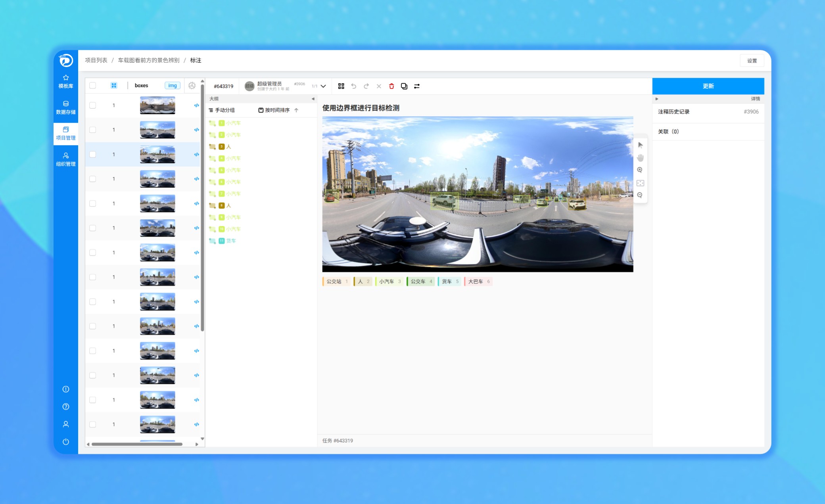825x504 pixels.
Task: Open the 1/1 annotation dropdown chevron
Action: click(x=323, y=86)
